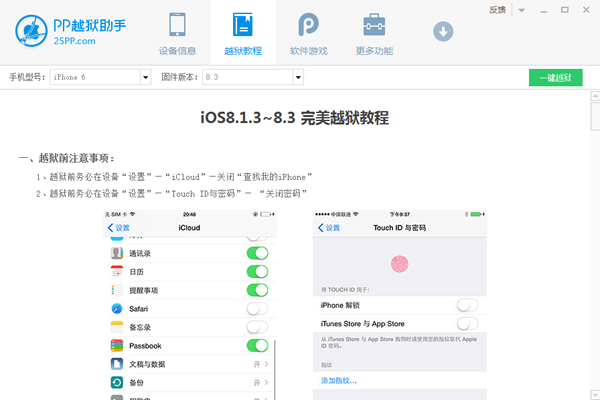
Task: Click the 手机型号 label
Action: point(27,77)
